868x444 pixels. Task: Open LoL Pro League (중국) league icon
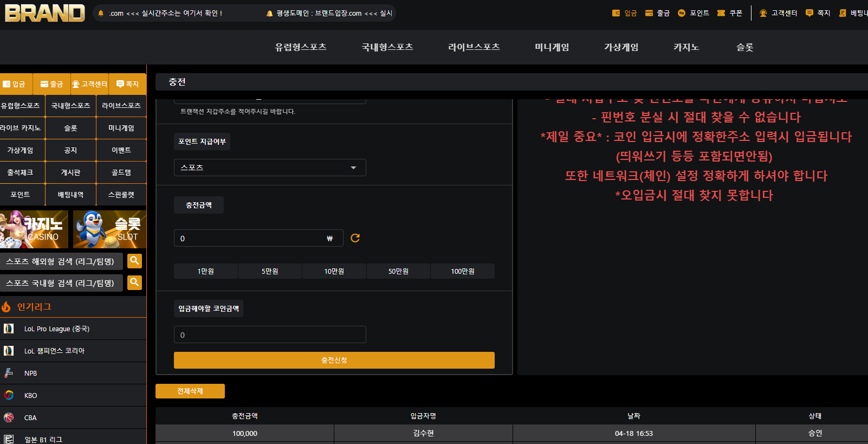tap(9, 329)
